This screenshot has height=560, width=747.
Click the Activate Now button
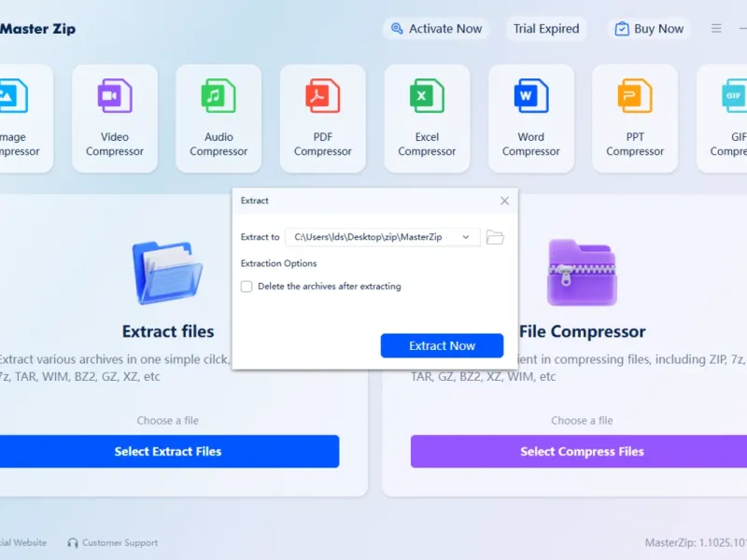click(436, 29)
